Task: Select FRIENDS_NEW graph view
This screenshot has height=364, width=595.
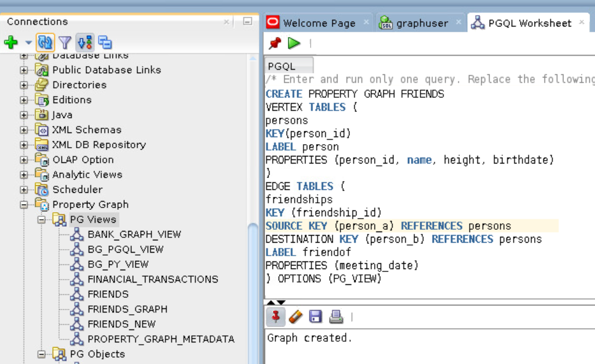Action: point(121,324)
